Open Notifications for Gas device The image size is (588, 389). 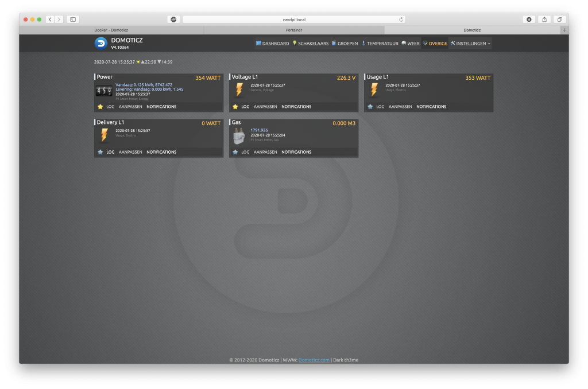click(x=296, y=152)
